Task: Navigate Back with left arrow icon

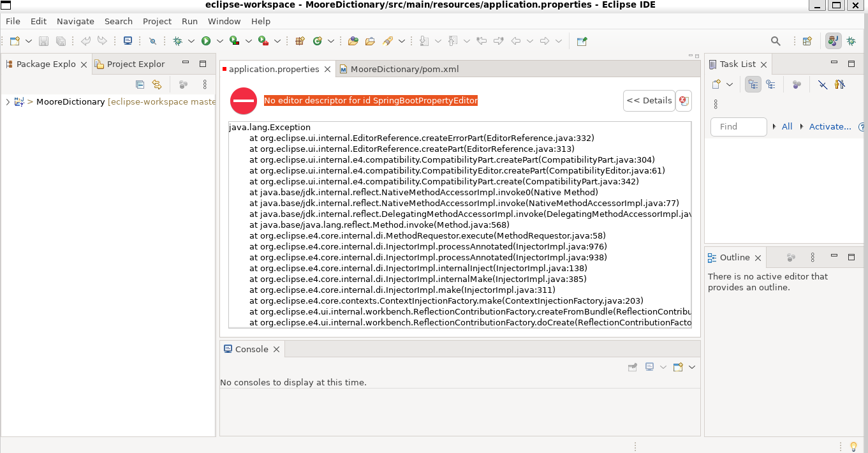Action: [x=516, y=41]
